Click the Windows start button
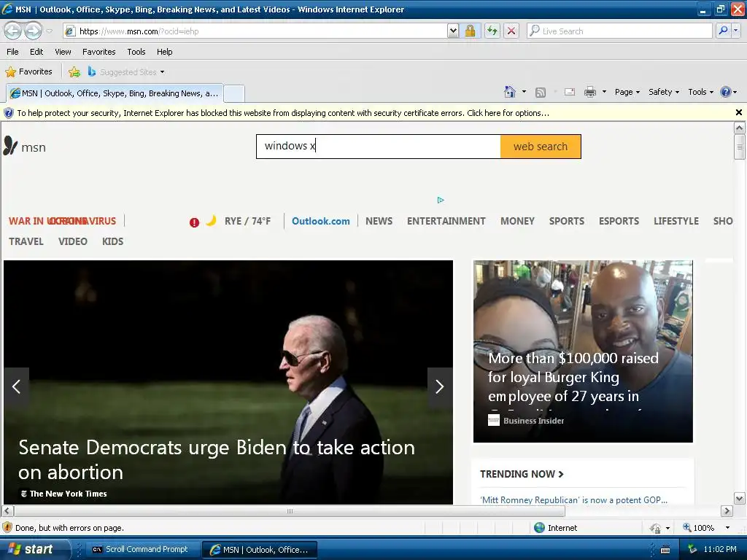This screenshot has height=560, width=747. coord(32,549)
